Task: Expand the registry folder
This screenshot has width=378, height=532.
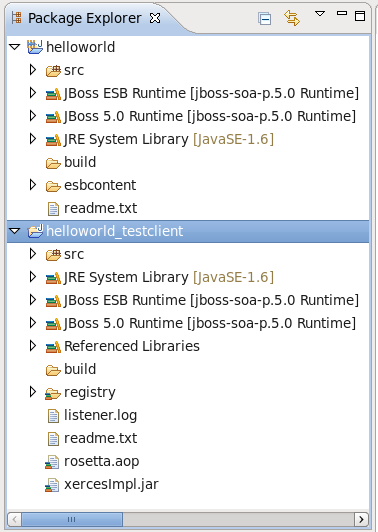Action: tap(33, 392)
